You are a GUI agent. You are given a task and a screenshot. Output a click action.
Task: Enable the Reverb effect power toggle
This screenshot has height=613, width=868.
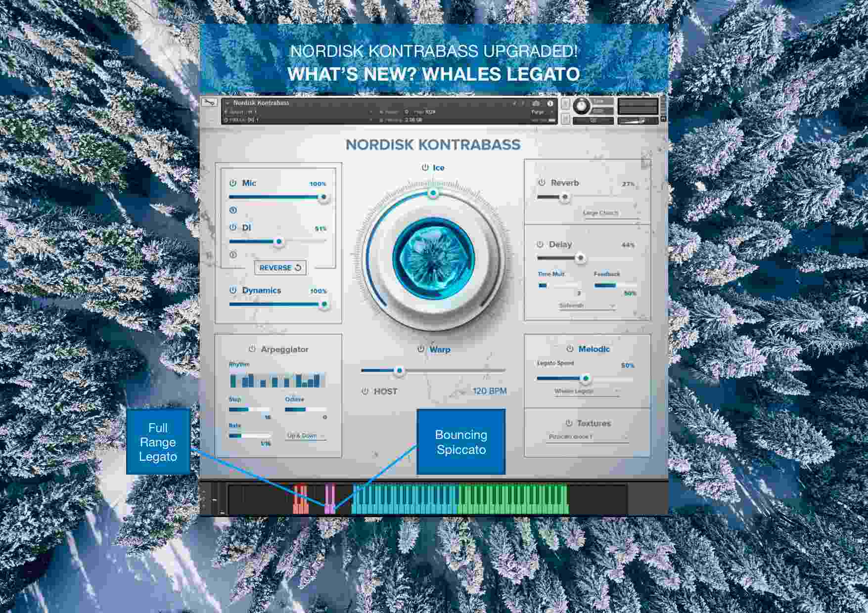(x=542, y=183)
